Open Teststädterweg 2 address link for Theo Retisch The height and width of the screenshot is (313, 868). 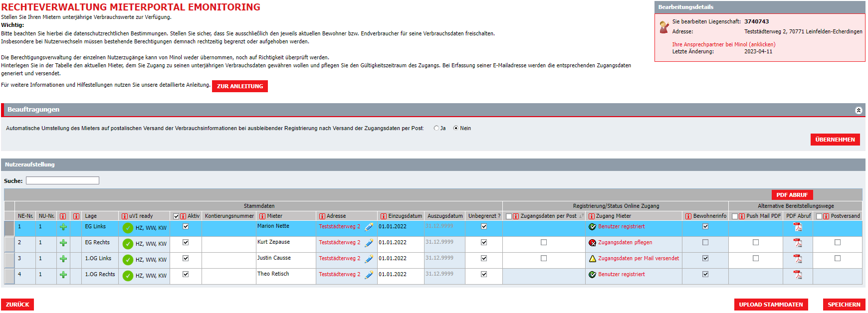(339, 274)
